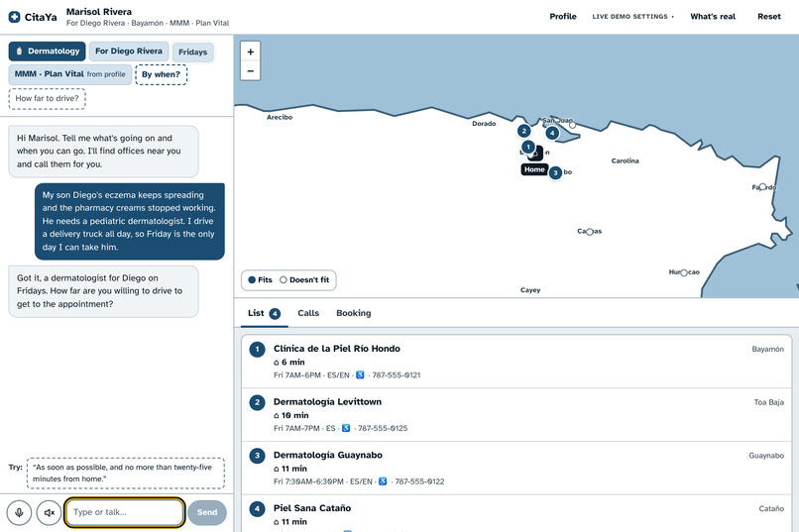This screenshot has height=532, width=799.
Task: Focus the Type or talk input field
Action: tap(124, 512)
